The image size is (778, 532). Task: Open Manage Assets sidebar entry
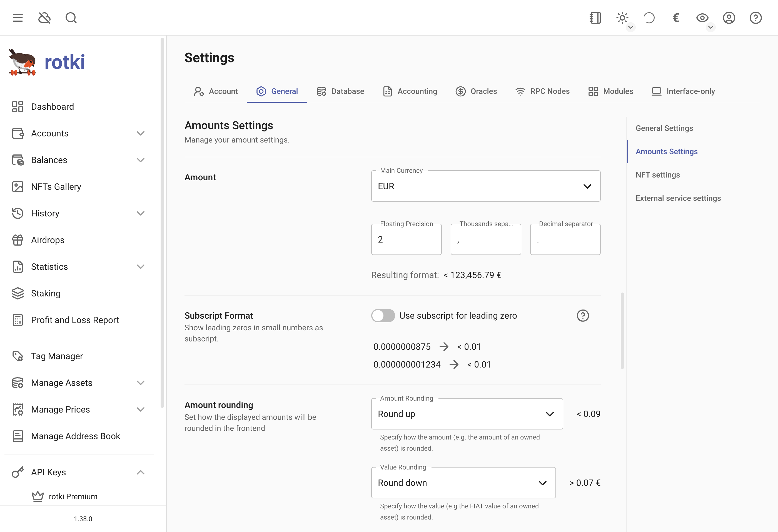pyautogui.click(x=79, y=383)
